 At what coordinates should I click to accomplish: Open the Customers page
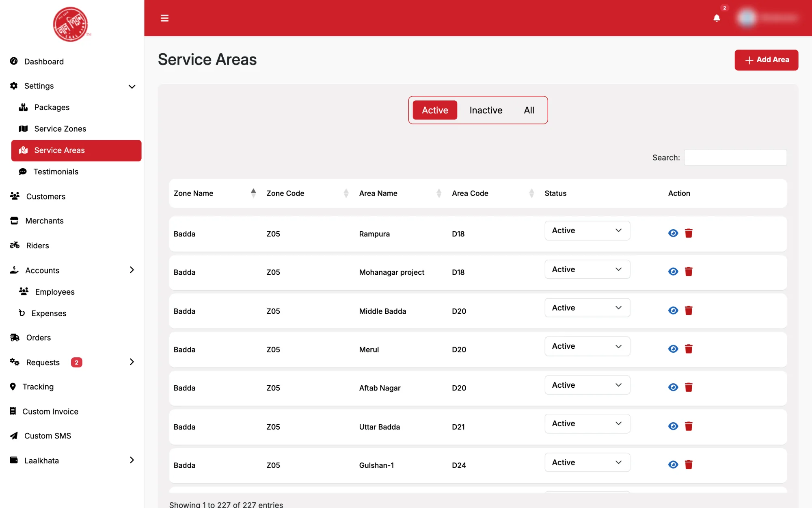point(45,197)
